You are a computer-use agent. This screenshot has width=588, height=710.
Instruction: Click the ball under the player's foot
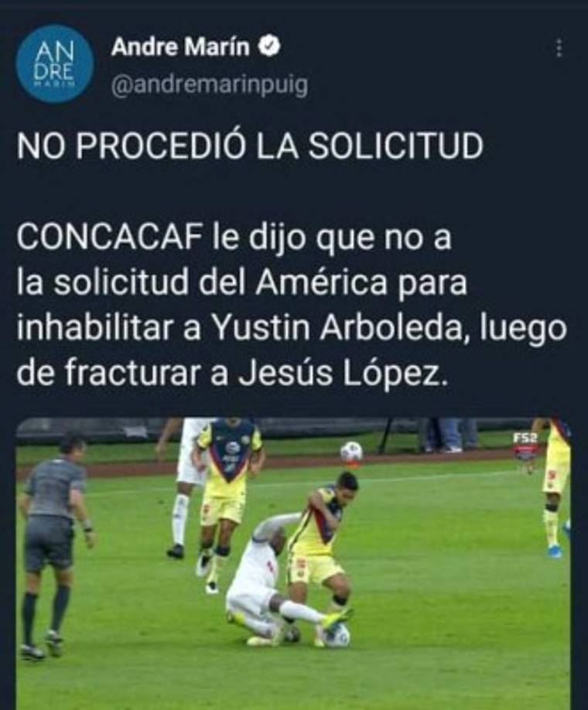(x=336, y=634)
